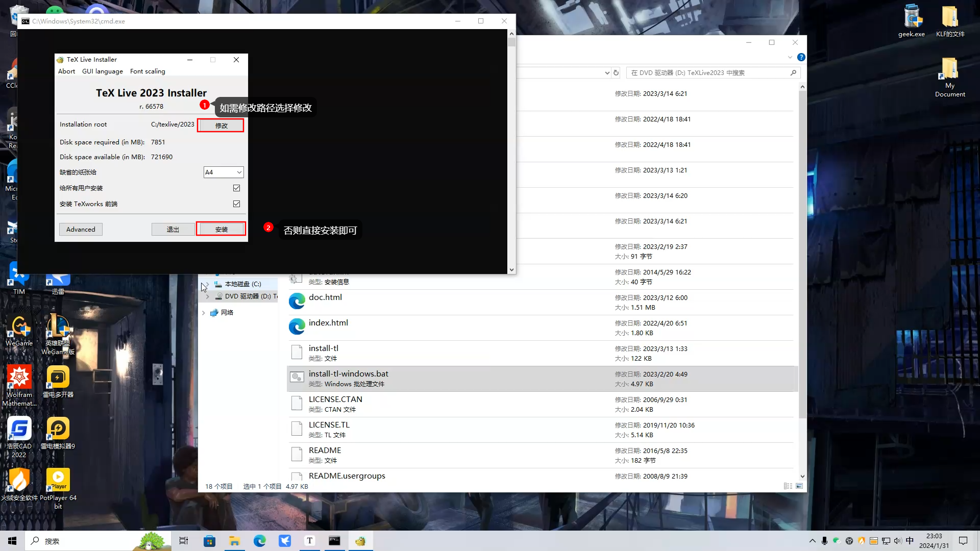This screenshot has height=551, width=980.
Task: Click the 修改 button for the installation root
Action: 220,126
